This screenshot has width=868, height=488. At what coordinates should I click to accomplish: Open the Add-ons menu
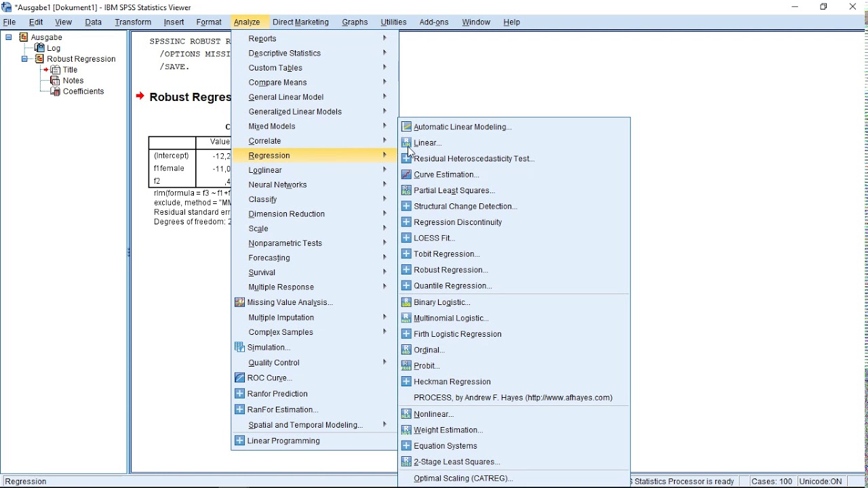pyautogui.click(x=435, y=22)
